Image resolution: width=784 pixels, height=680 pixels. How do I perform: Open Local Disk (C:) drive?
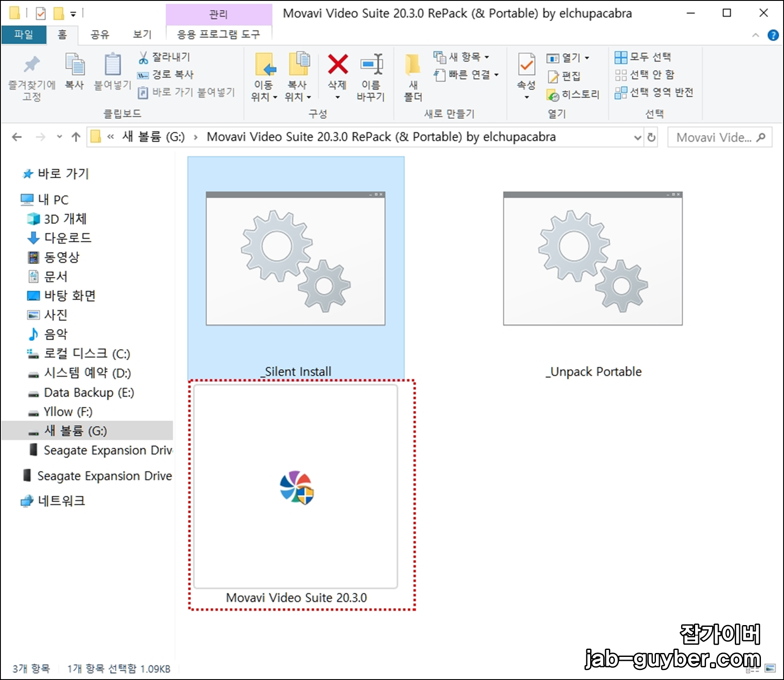[79, 354]
